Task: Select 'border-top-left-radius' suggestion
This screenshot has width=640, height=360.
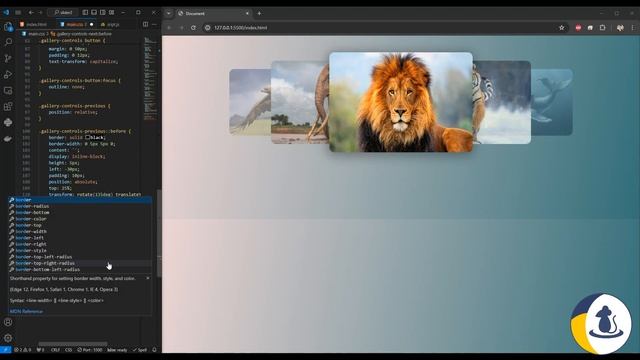Action: pos(80,257)
